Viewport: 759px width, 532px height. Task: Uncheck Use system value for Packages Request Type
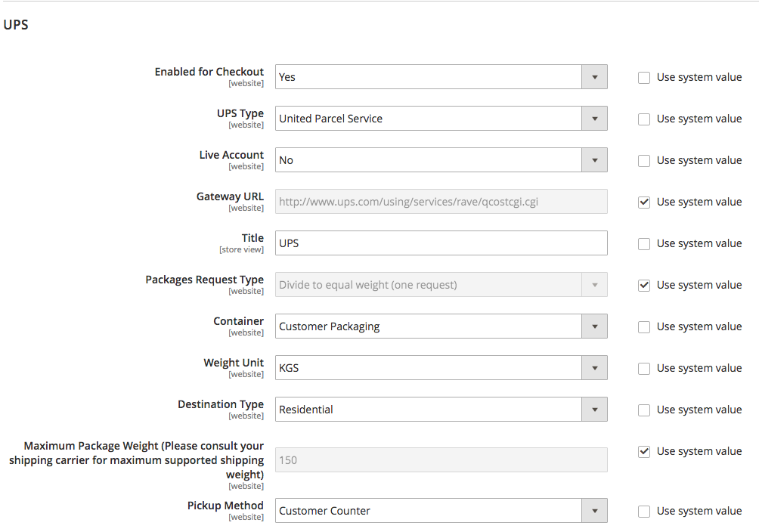[x=643, y=285]
